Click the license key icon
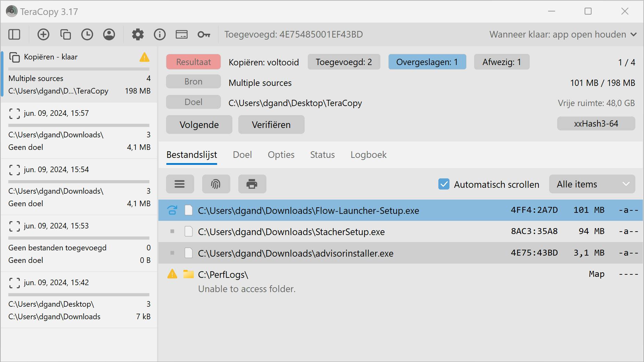Image resolution: width=644 pixels, height=362 pixels. [204, 34]
